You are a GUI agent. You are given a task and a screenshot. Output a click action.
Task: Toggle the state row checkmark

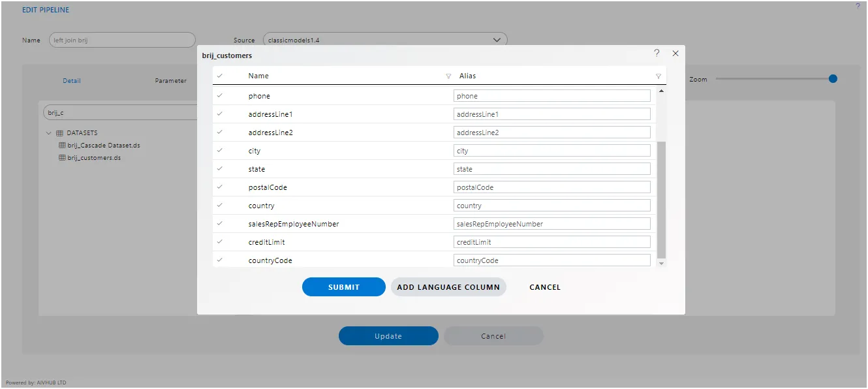[x=220, y=169]
